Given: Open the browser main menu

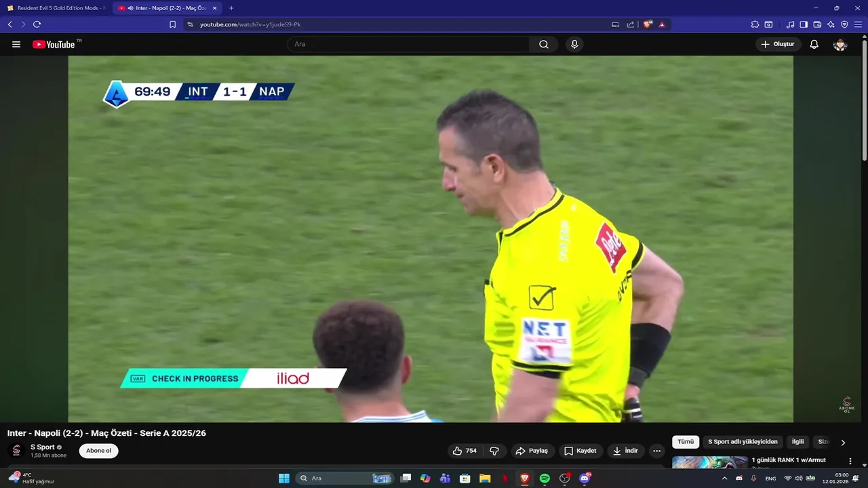Looking at the screenshot, I should pos(858,24).
